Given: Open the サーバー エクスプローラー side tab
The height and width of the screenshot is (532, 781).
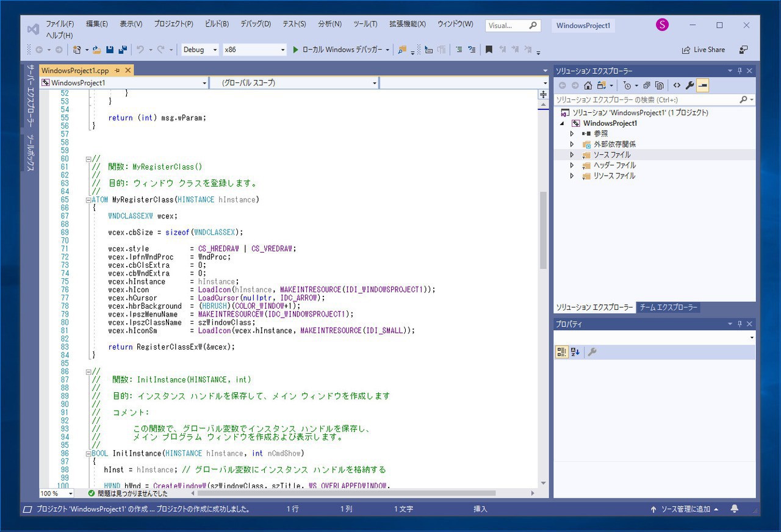Looking at the screenshot, I should (x=30, y=96).
